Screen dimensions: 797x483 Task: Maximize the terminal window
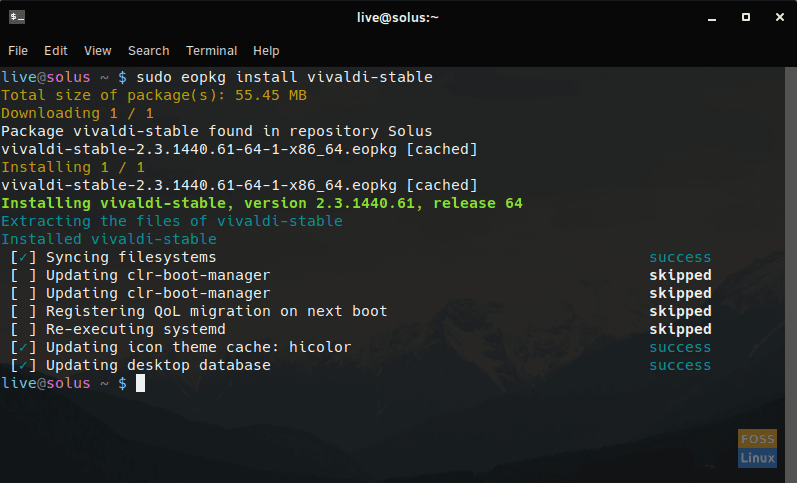coord(746,17)
